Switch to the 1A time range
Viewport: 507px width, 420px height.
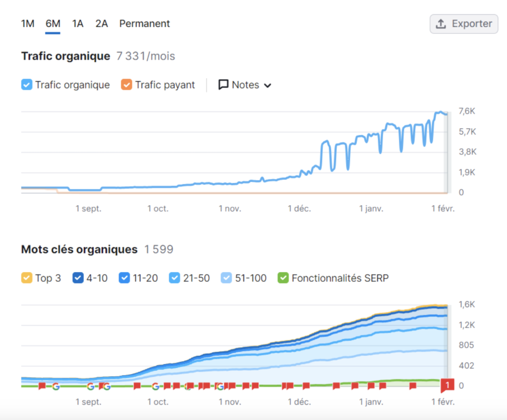pyautogui.click(x=78, y=24)
